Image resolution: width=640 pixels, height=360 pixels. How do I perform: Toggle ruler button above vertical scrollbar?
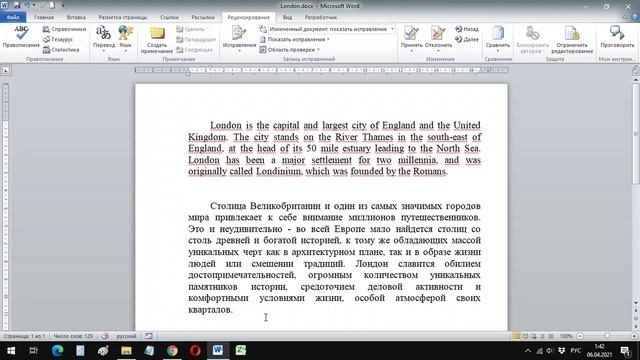pyautogui.click(x=635, y=71)
